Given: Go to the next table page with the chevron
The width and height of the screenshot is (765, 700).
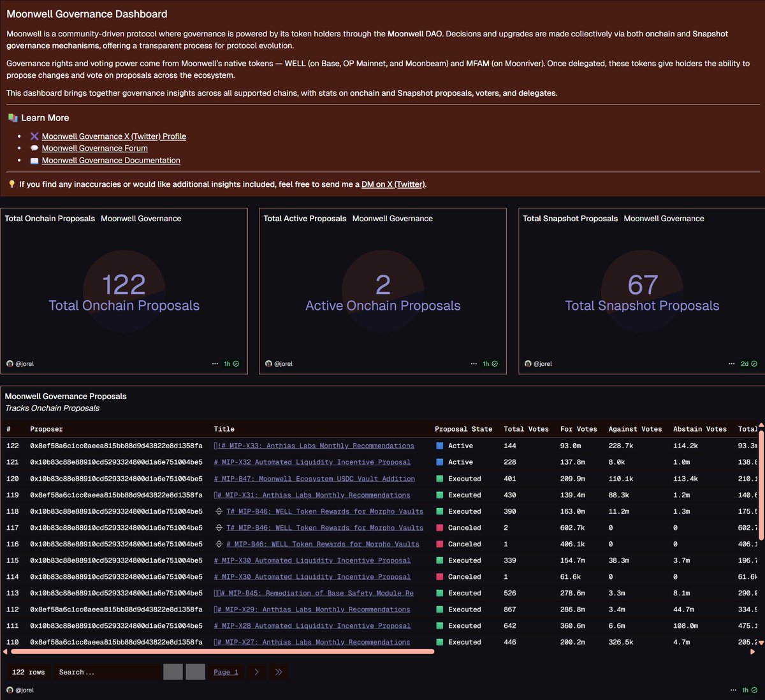Looking at the screenshot, I should pos(256,672).
